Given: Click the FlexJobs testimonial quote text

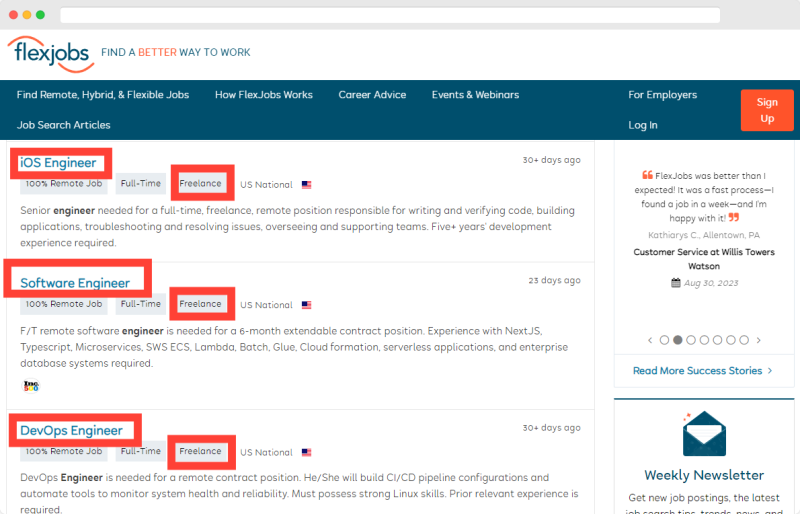Looking at the screenshot, I should coord(704,197).
